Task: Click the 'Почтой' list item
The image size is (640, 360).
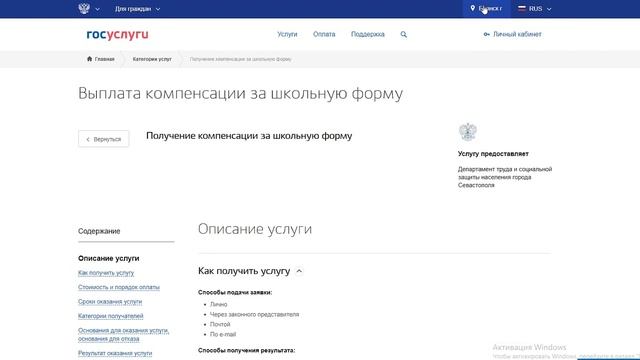Action: point(220,324)
